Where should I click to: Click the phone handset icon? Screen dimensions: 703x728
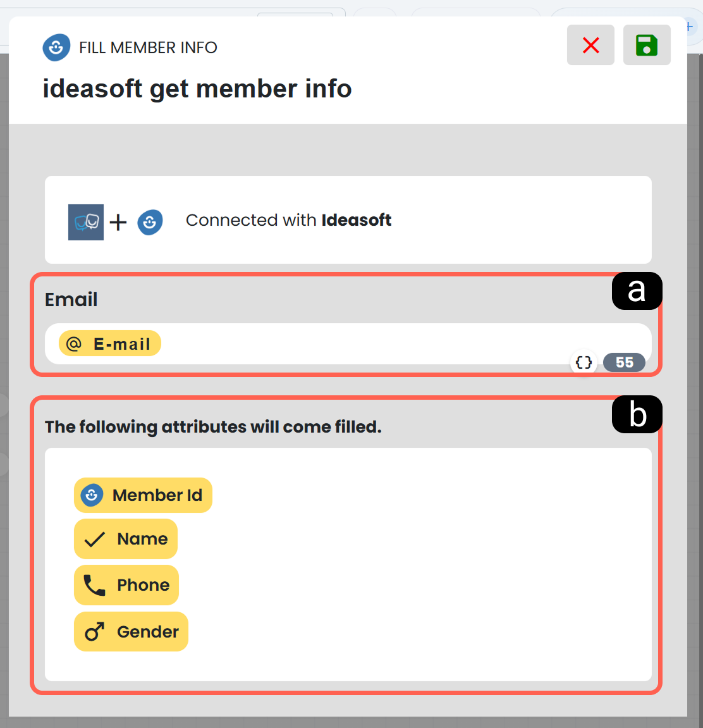click(x=95, y=585)
